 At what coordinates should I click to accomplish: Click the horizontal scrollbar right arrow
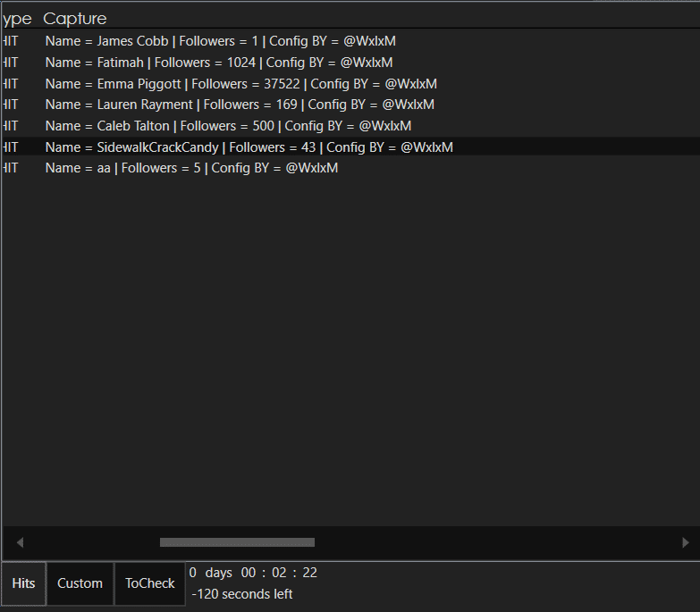coord(686,542)
